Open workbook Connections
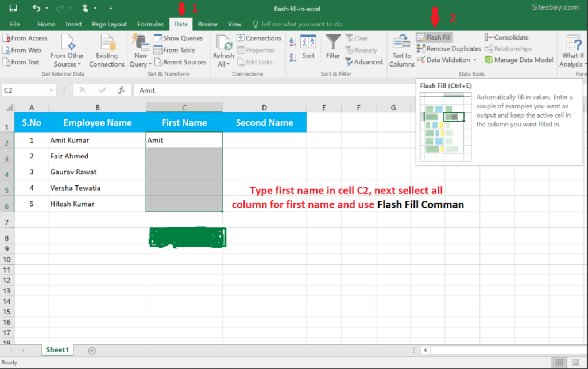This screenshot has height=369, width=588. pyautogui.click(x=259, y=38)
